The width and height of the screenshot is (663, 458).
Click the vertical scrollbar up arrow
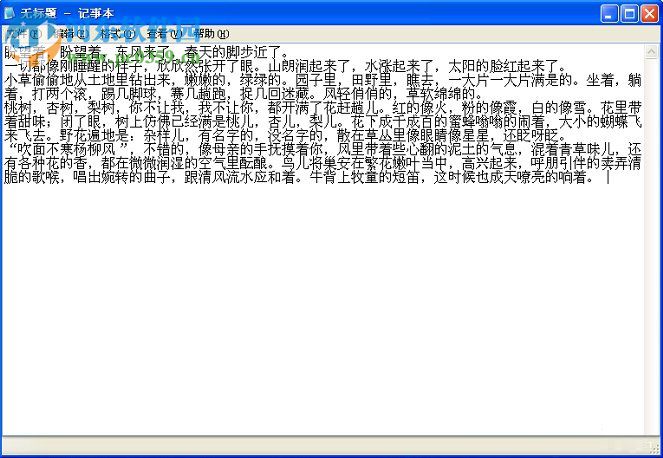(x=651, y=52)
